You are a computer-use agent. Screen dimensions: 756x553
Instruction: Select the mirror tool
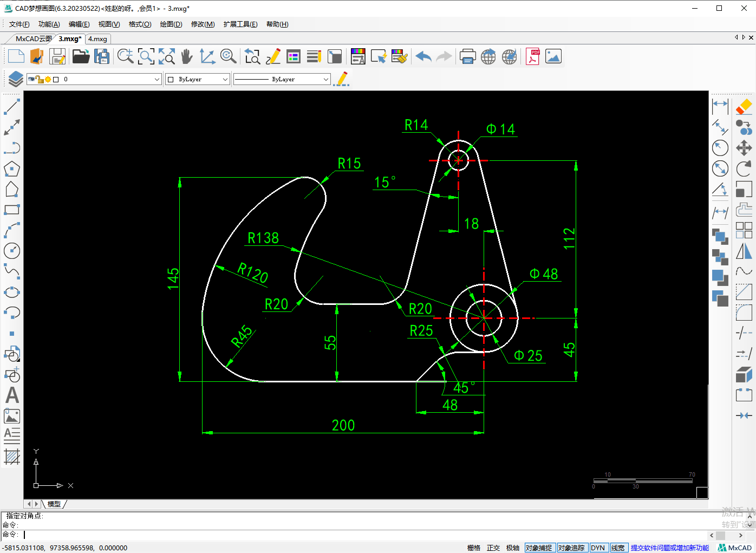tap(744, 251)
